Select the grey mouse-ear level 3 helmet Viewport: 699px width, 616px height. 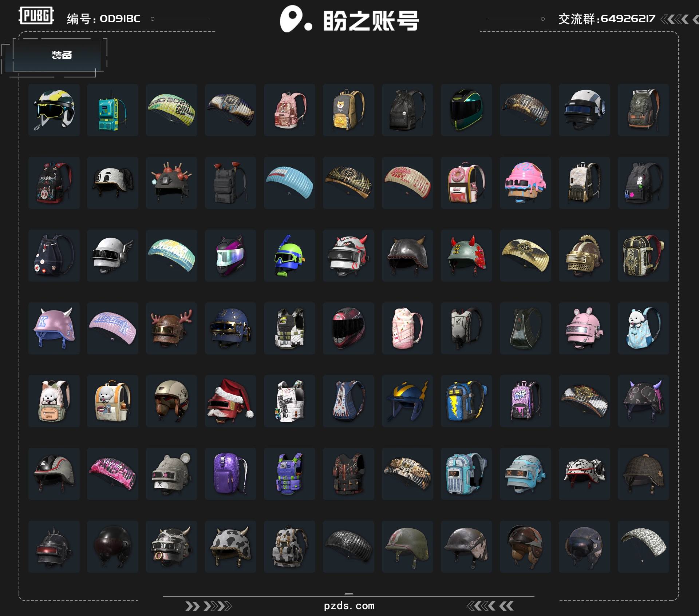[x=171, y=474]
